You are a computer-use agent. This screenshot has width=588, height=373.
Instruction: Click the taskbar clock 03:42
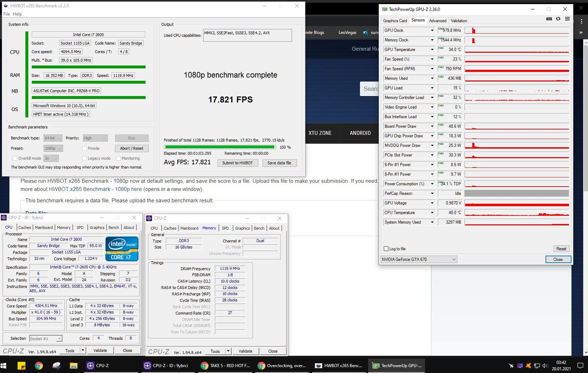click(x=561, y=362)
